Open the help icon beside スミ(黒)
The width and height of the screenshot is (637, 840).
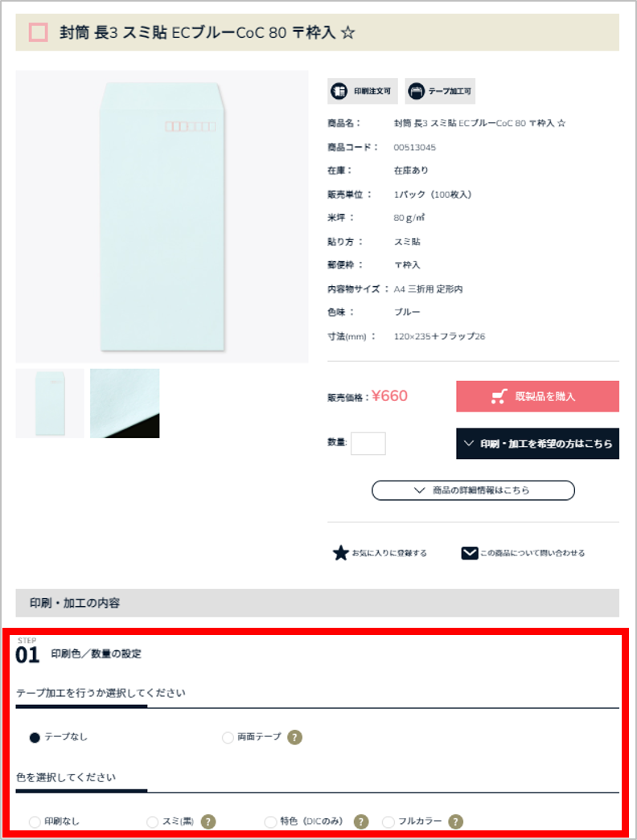click(208, 822)
